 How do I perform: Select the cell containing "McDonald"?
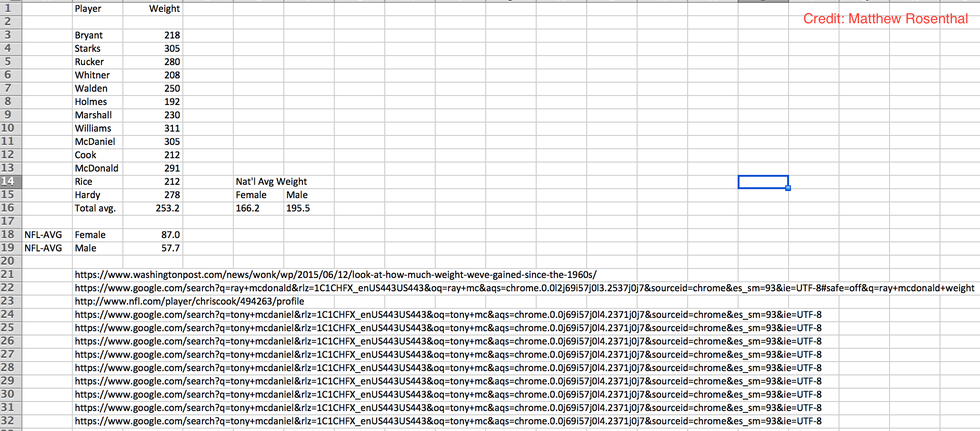coord(96,168)
